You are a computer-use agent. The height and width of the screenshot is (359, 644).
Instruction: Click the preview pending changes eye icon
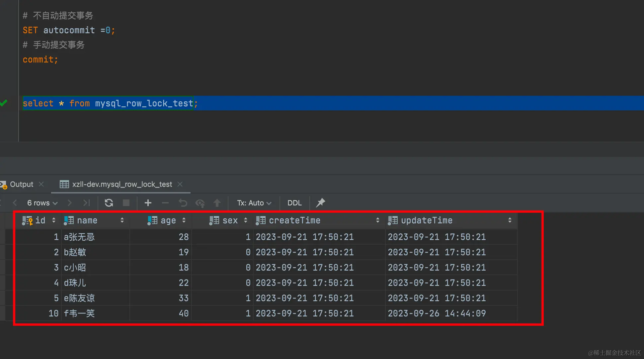(x=200, y=203)
